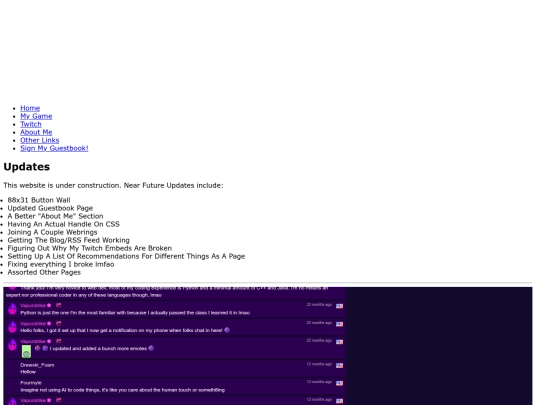Screen dimensions: 540x405
Task: Click 'A Better "About Me" Section' item
Action: pos(55,216)
